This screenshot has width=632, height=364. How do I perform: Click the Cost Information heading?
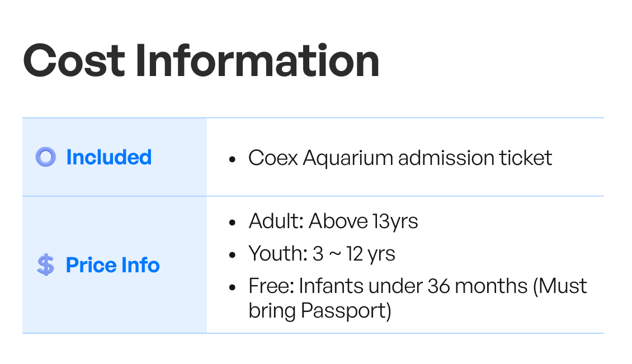coord(201,61)
